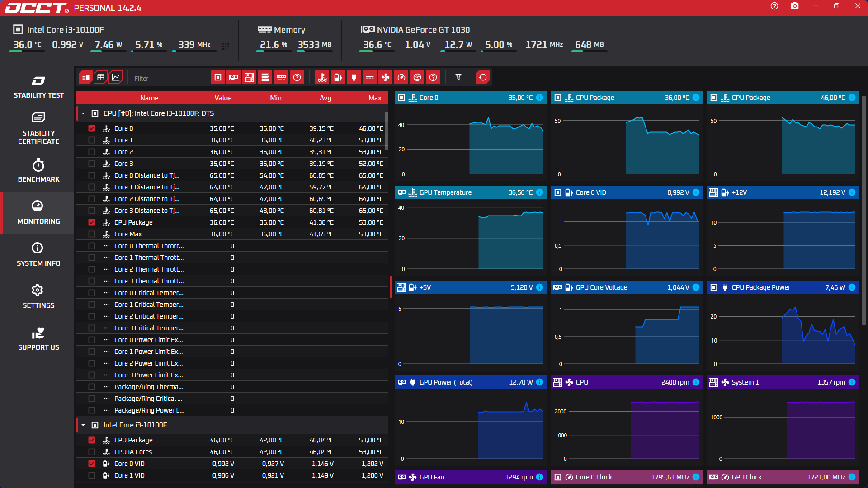This screenshot has height=488, width=868.
Task: Click the table and graphs splitter handle
Action: coord(391,287)
